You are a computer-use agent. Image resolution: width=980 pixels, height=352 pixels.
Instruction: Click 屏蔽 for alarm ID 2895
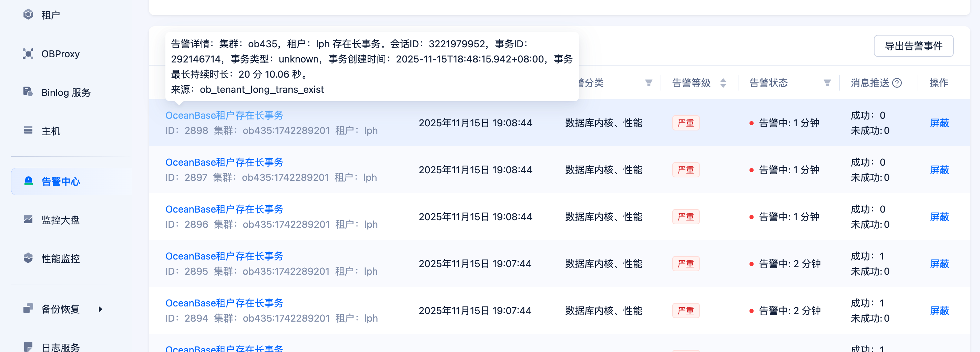click(939, 264)
